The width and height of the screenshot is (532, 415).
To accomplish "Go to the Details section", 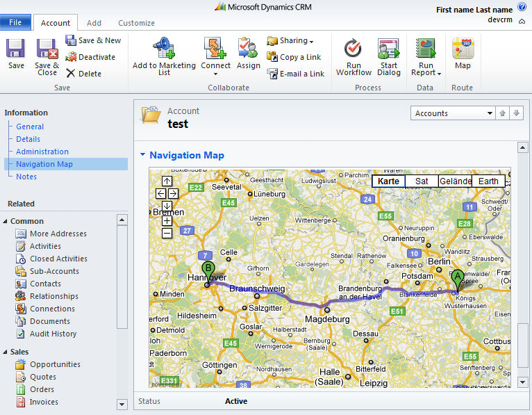I will coord(28,139).
